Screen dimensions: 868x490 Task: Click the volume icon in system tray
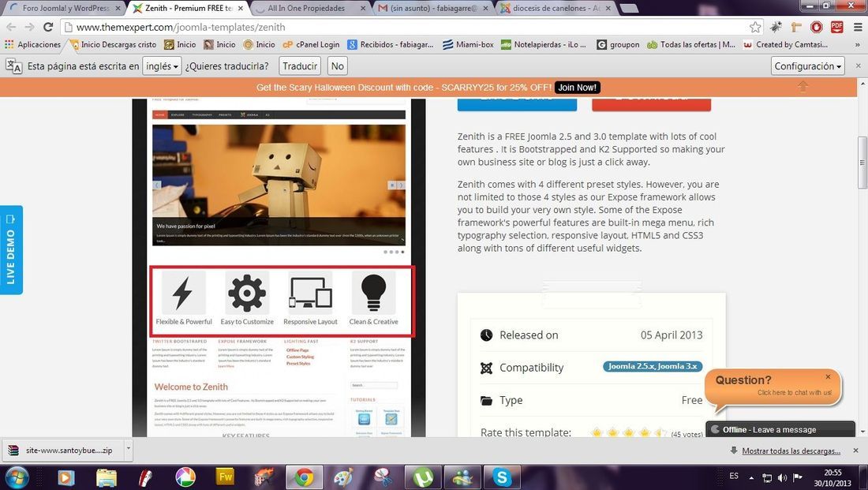[x=782, y=477]
